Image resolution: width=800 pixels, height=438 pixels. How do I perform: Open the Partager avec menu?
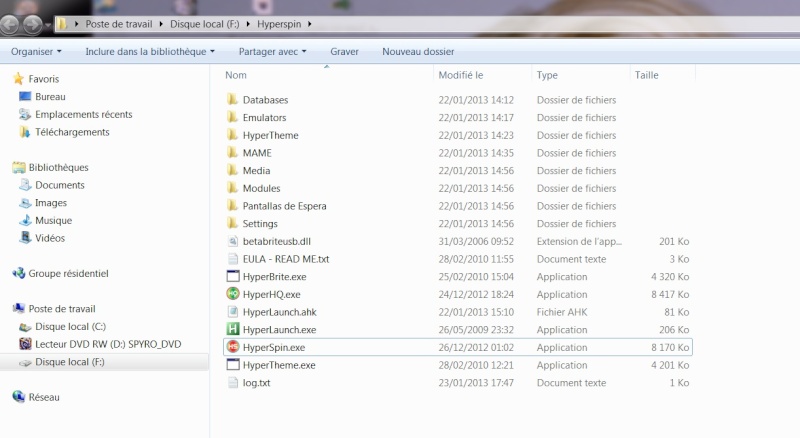(x=272, y=52)
